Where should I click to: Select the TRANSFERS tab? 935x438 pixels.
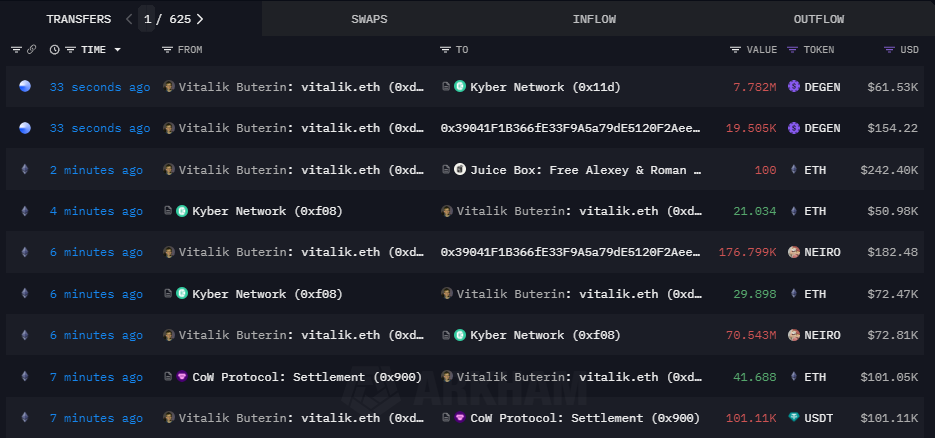[79, 19]
